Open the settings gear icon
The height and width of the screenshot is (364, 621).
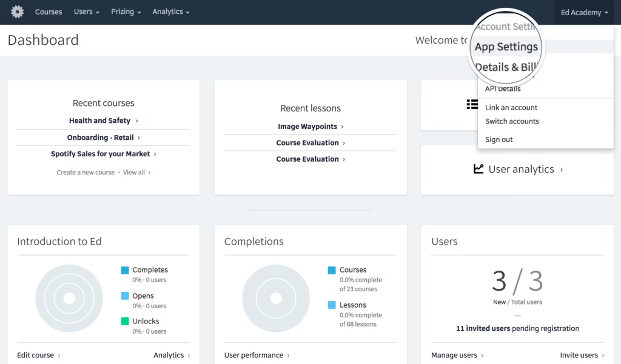(x=16, y=12)
